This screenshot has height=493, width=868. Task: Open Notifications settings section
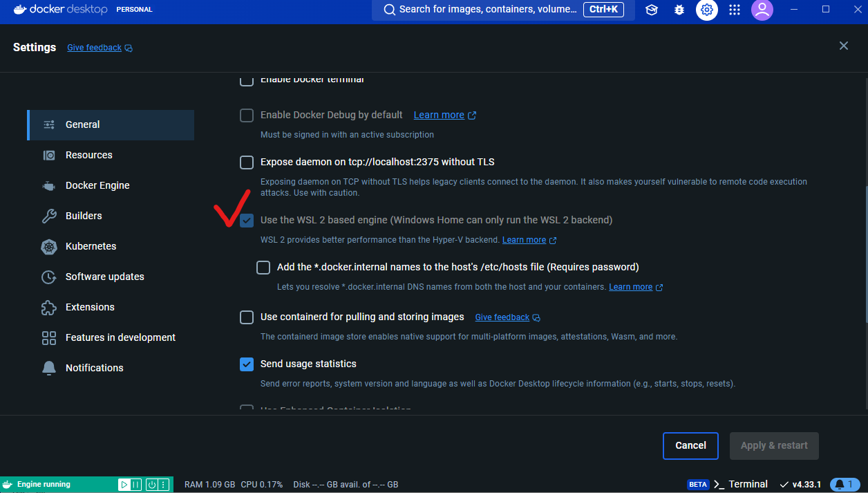pyautogui.click(x=111, y=368)
